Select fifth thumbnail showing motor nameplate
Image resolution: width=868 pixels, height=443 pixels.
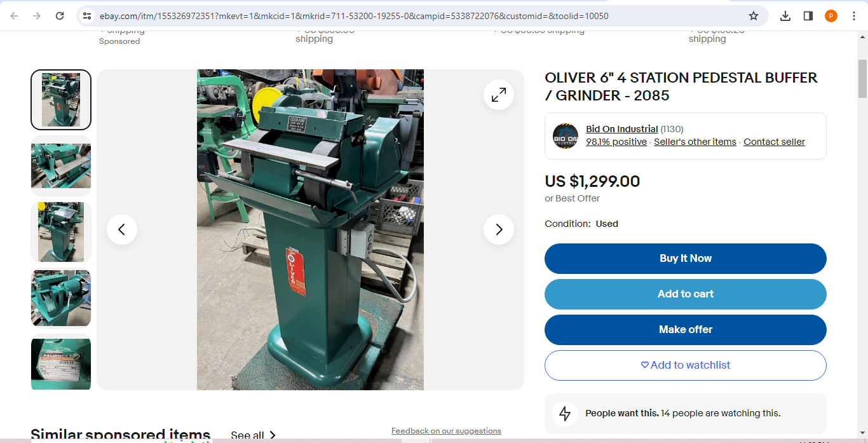coord(61,362)
